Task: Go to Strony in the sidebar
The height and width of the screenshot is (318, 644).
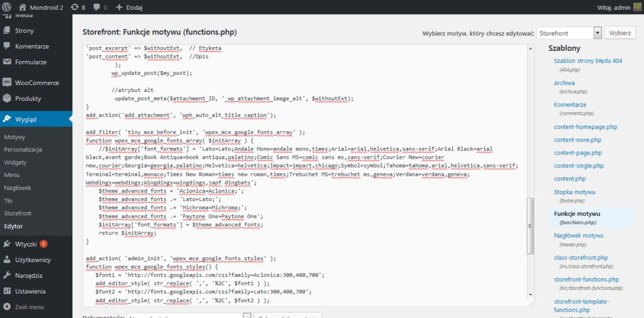Action: pyautogui.click(x=25, y=30)
